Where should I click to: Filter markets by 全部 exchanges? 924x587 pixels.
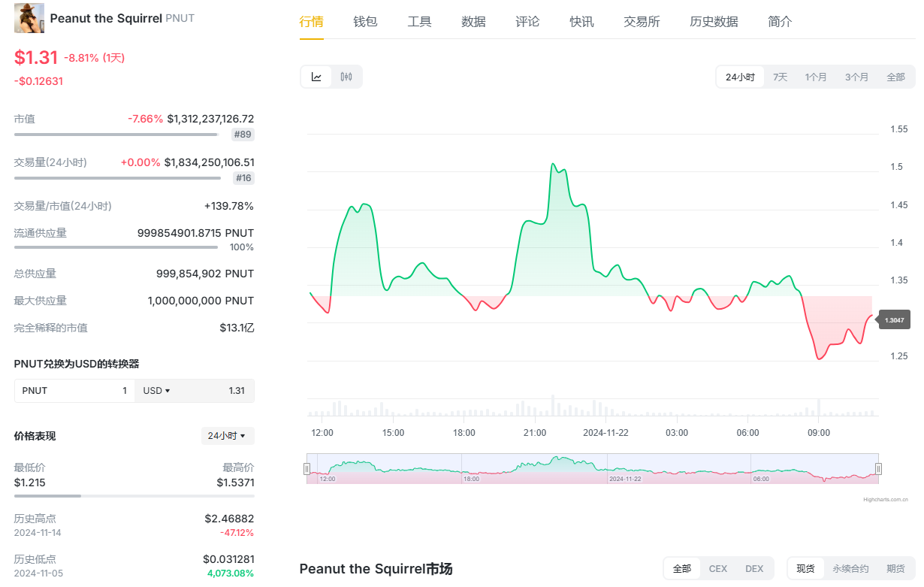coord(682,568)
